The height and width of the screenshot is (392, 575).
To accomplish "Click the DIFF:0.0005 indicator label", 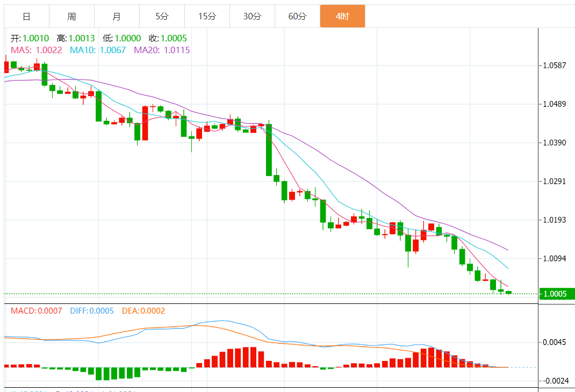I will tap(92, 311).
